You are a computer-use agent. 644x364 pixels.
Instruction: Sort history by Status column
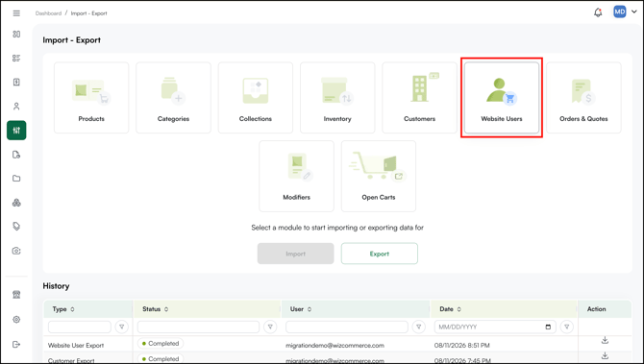[x=166, y=309]
